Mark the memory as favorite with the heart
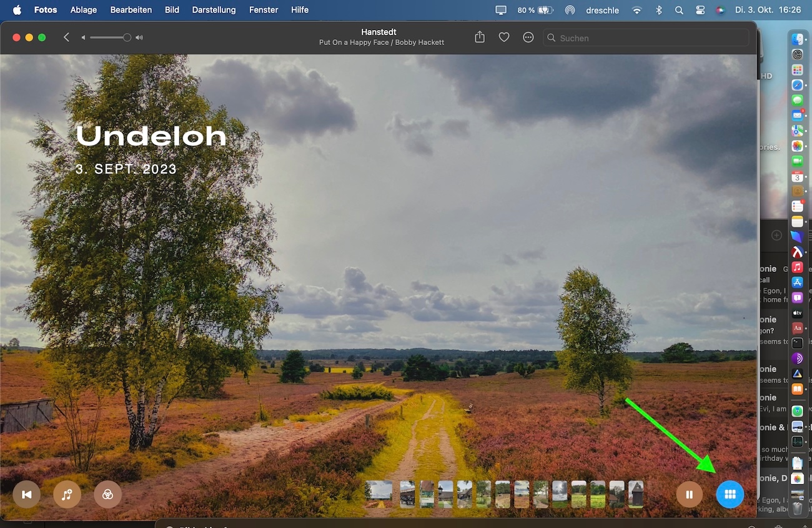This screenshot has width=812, height=528. [504, 37]
